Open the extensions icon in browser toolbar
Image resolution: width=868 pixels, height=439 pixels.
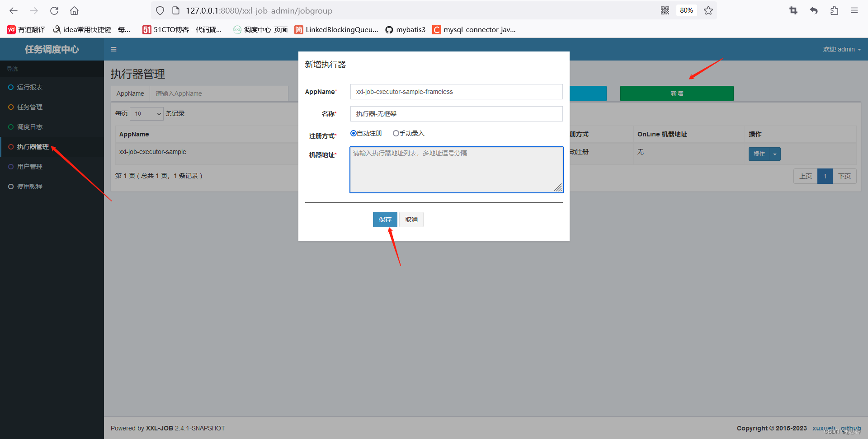834,10
